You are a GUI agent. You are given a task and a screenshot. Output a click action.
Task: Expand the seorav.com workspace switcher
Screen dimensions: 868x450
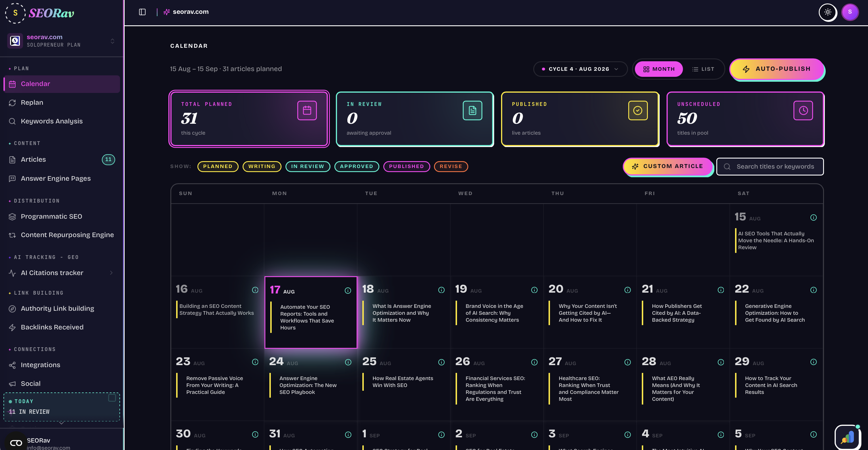click(x=61, y=41)
